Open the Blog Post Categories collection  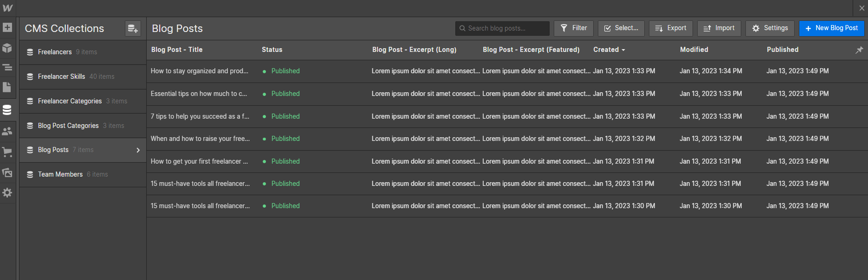pyautogui.click(x=83, y=126)
